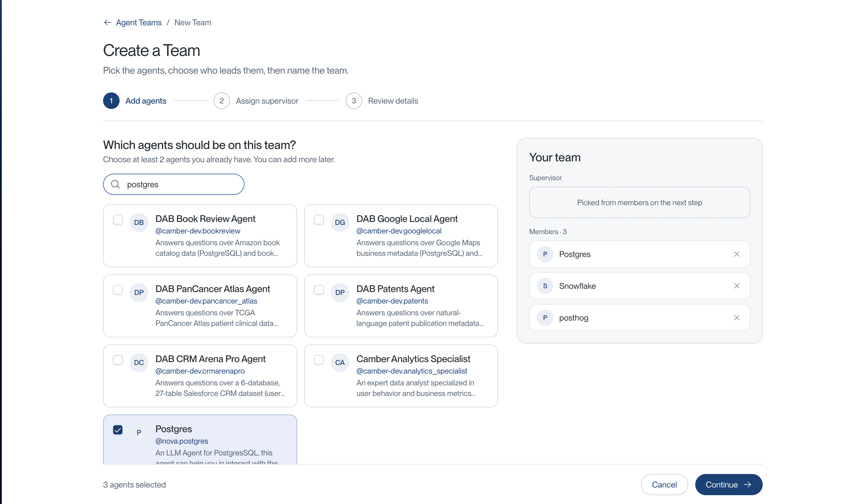Open the @camber-dev.patents handle
This screenshot has width=864, height=504.
tap(392, 301)
